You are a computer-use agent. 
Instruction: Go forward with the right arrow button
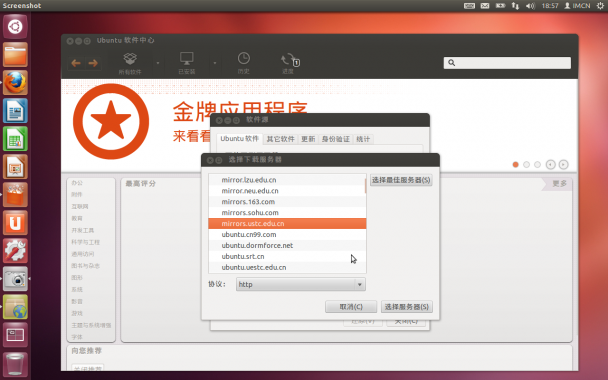tap(93, 63)
